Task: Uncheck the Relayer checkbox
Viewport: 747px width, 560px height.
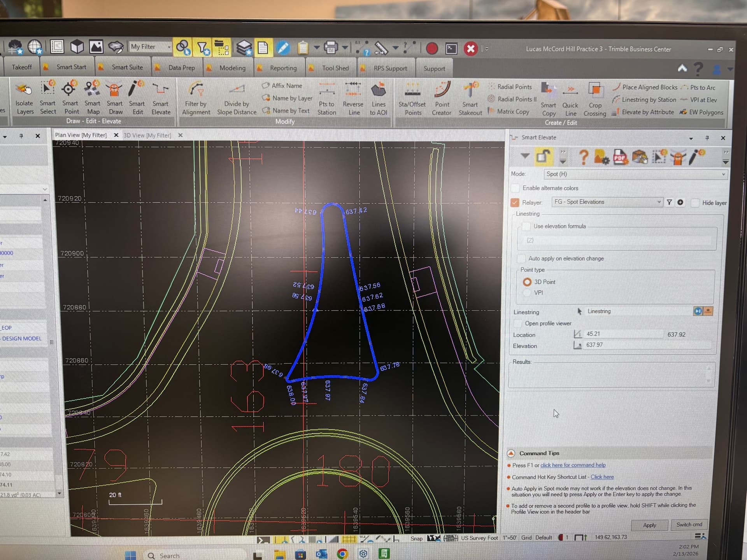Action: [x=515, y=203]
